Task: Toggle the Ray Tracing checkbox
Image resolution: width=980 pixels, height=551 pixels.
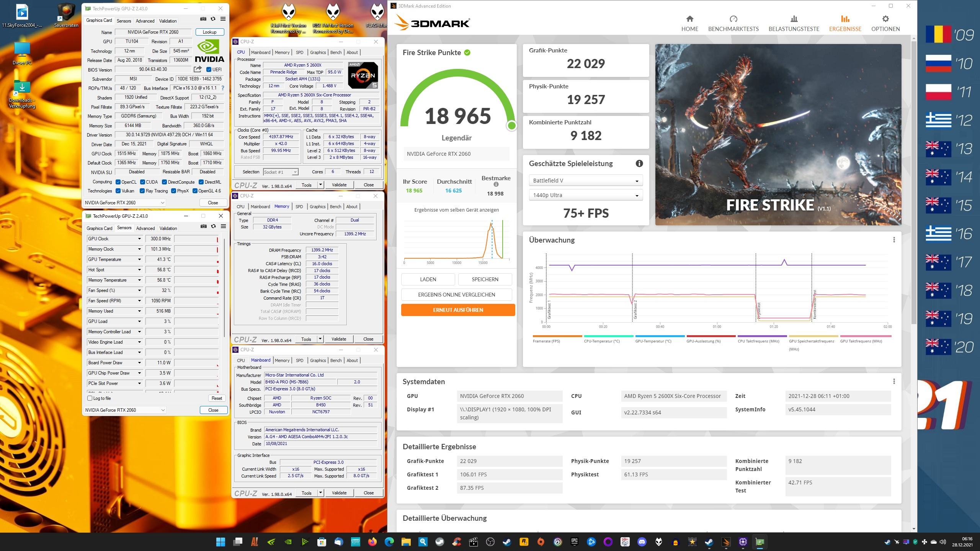Action: coord(142,191)
